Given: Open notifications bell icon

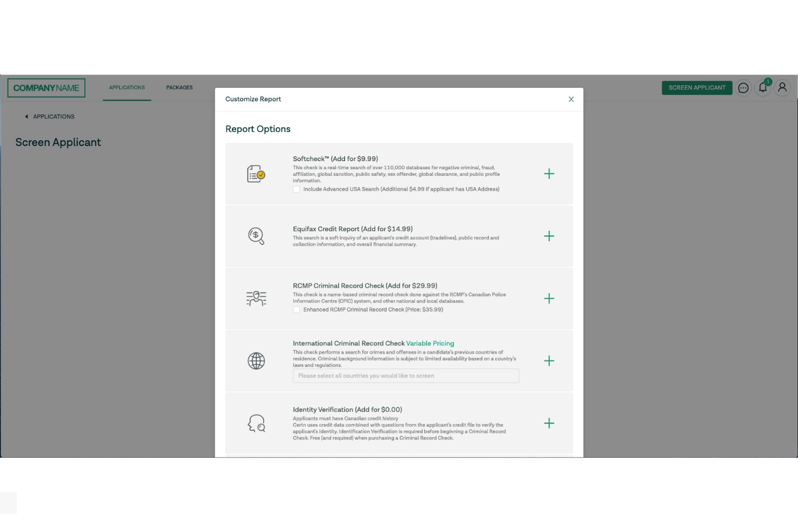Looking at the screenshot, I should [763, 87].
